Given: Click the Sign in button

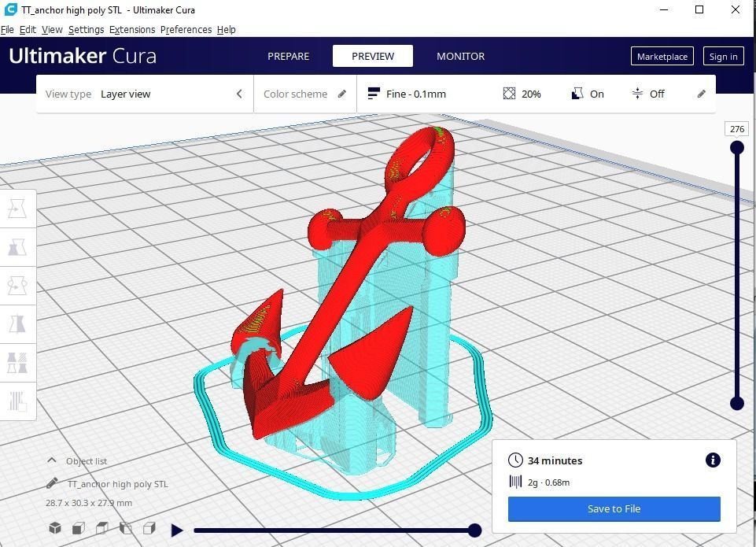Looking at the screenshot, I should pos(723,56).
